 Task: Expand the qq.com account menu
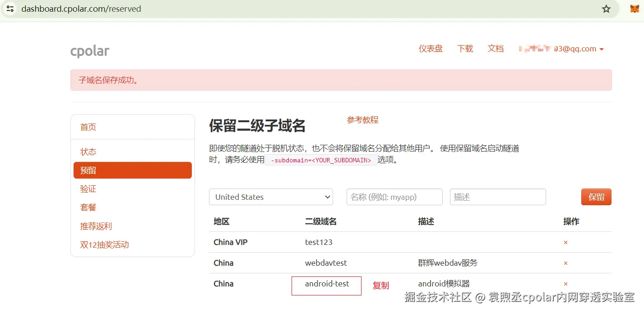(x=561, y=49)
